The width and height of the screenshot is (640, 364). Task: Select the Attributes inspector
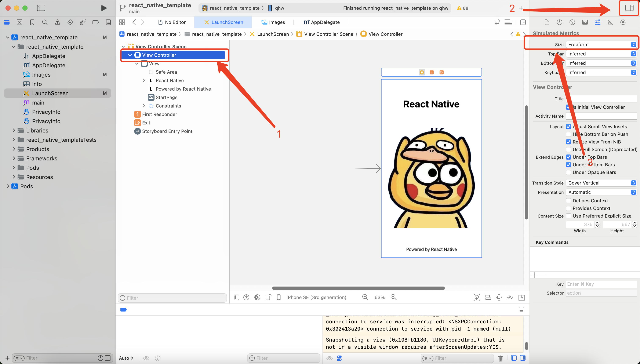point(598,22)
